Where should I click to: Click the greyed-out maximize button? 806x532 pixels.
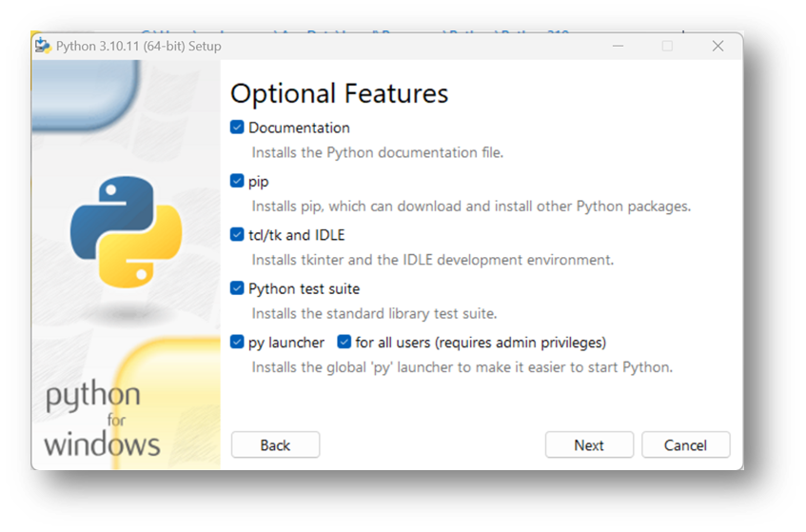tap(667, 46)
